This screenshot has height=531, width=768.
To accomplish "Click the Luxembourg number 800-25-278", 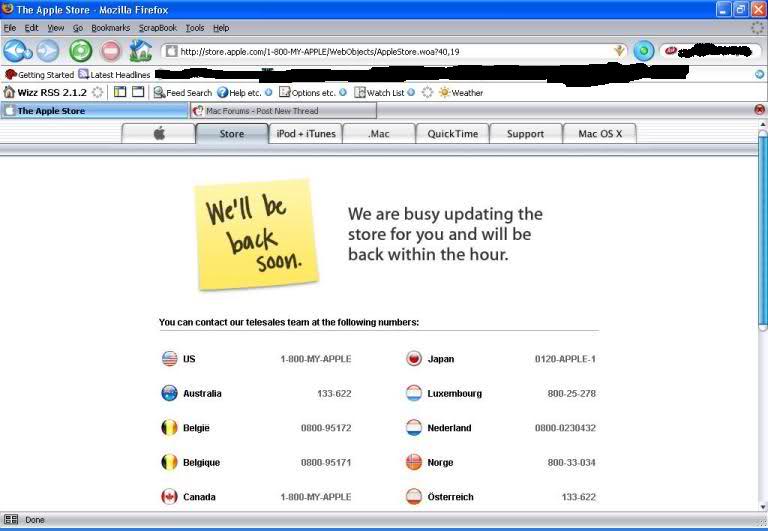I will (572, 393).
